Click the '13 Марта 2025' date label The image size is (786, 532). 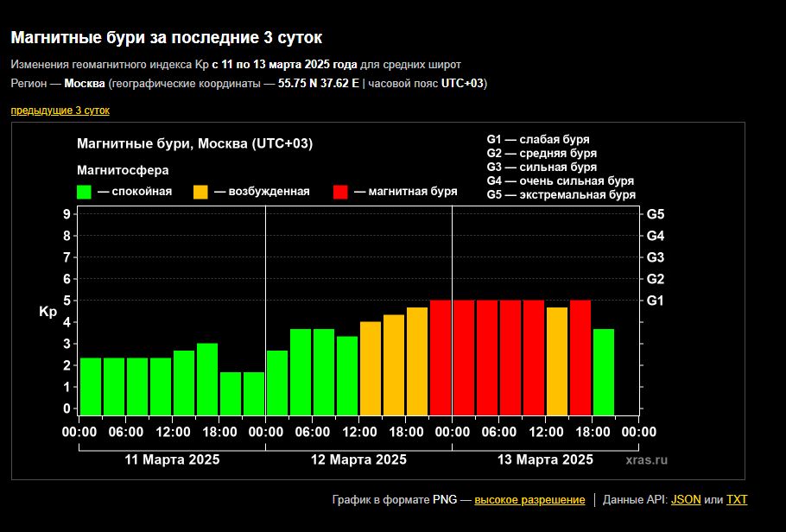point(545,459)
